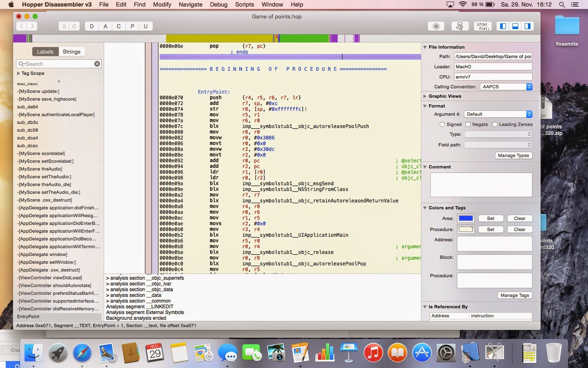Clear the search field with X

tap(97, 64)
